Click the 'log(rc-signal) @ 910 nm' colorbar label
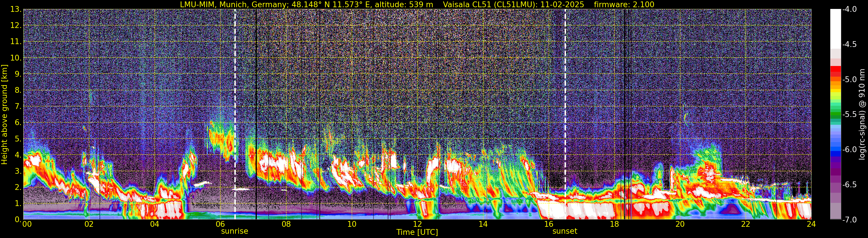868x238 pixels. coord(862,114)
